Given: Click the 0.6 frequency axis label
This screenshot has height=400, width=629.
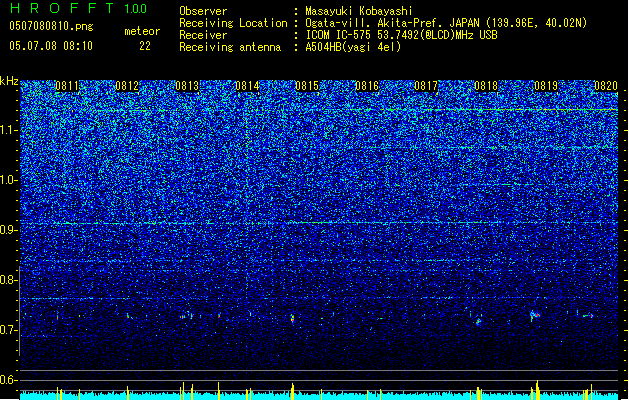Looking at the screenshot, I should click(9, 380).
